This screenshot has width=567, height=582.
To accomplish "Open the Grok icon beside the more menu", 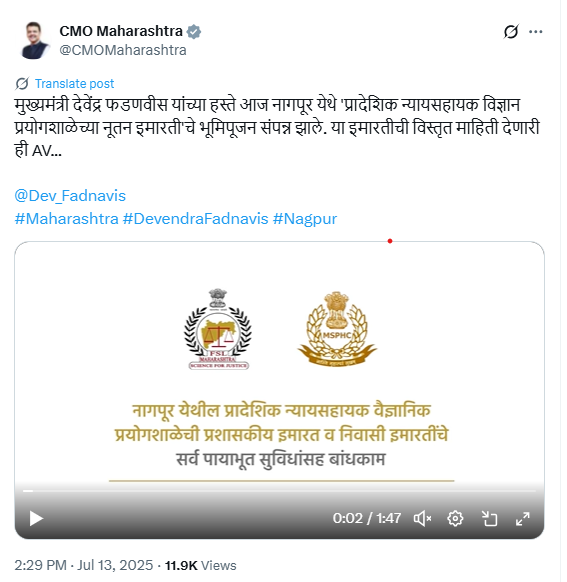I will coord(511,32).
